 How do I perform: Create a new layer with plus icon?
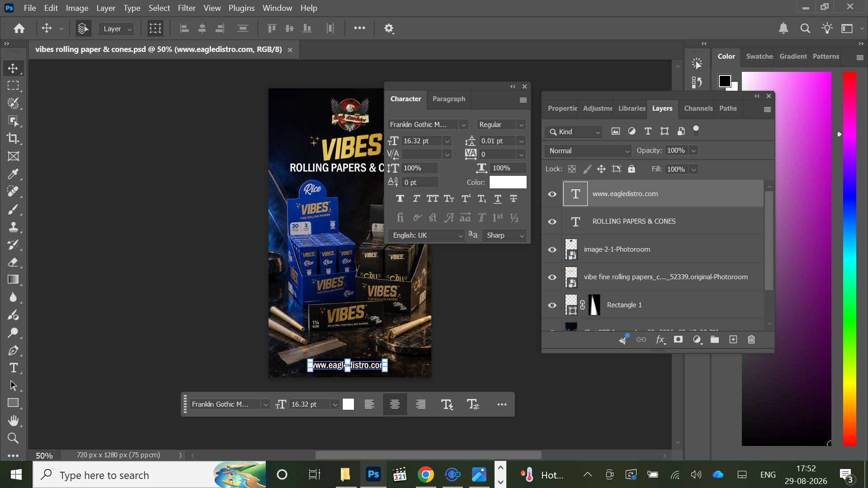click(733, 339)
